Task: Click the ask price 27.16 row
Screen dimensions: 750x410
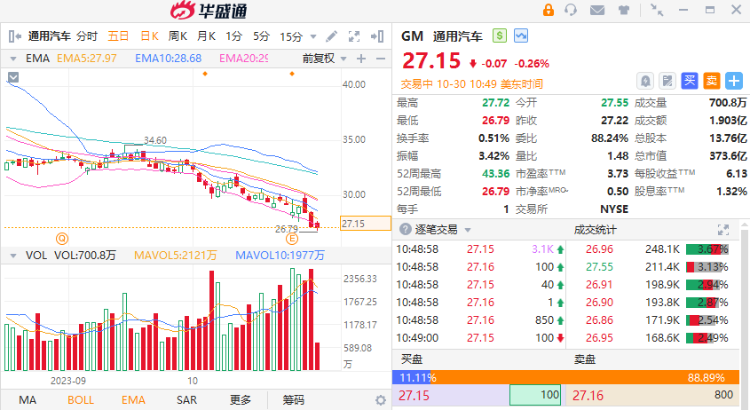Action: pyautogui.click(x=653, y=396)
